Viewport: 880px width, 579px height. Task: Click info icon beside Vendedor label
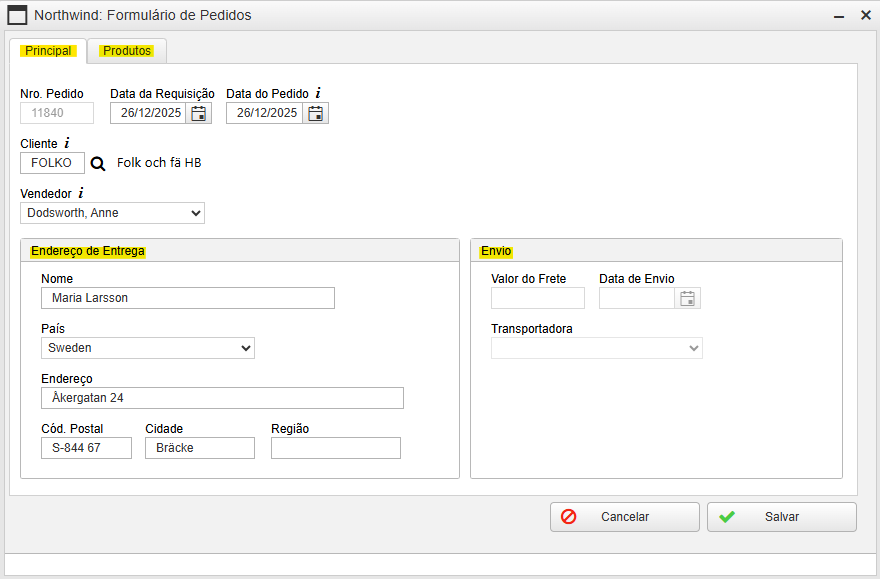pyautogui.click(x=81, y=193)
